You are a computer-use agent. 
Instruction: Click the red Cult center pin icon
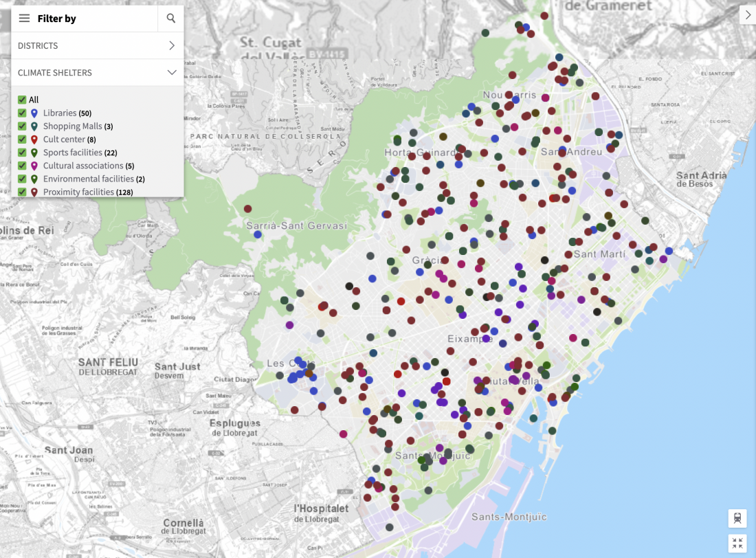coord(34,140)
